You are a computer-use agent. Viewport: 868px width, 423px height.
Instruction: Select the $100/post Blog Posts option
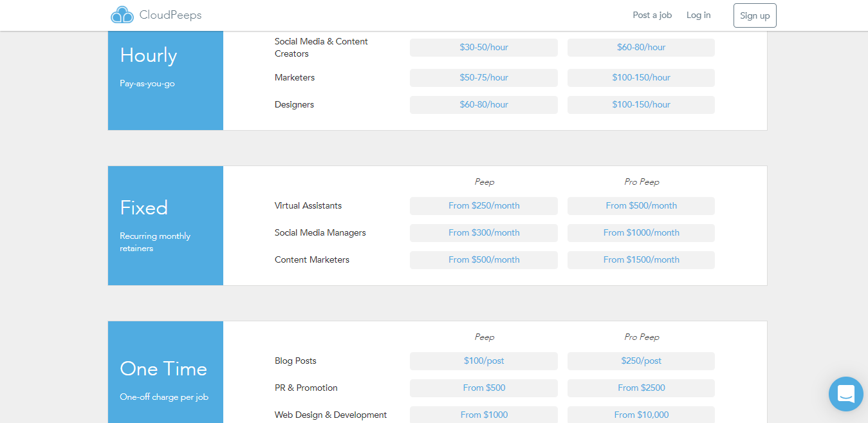pos(483,361)
